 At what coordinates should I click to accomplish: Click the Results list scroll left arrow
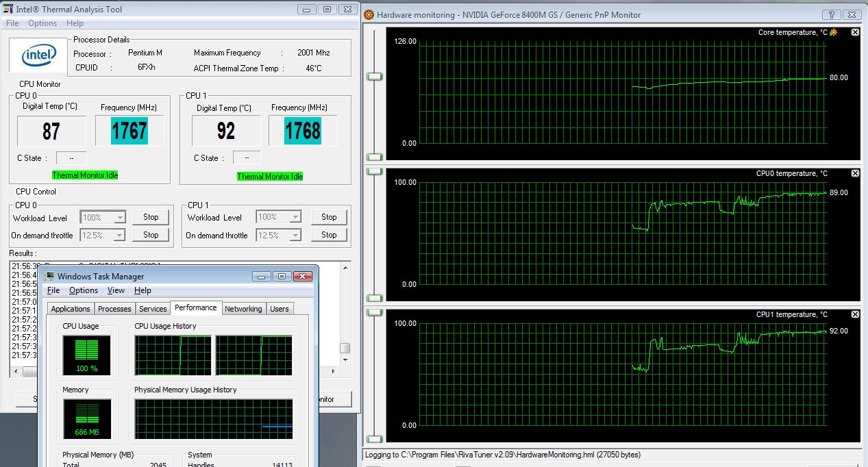[16, 373]
